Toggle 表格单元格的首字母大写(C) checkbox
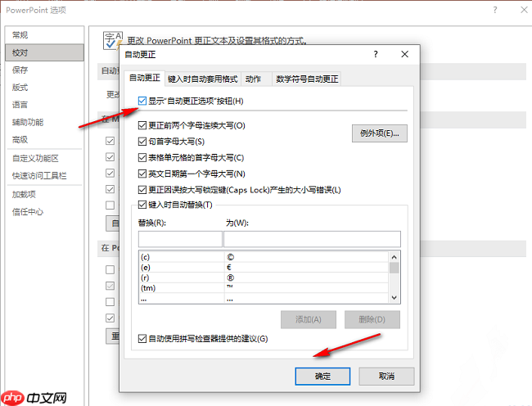 click(x=142, y=158)
